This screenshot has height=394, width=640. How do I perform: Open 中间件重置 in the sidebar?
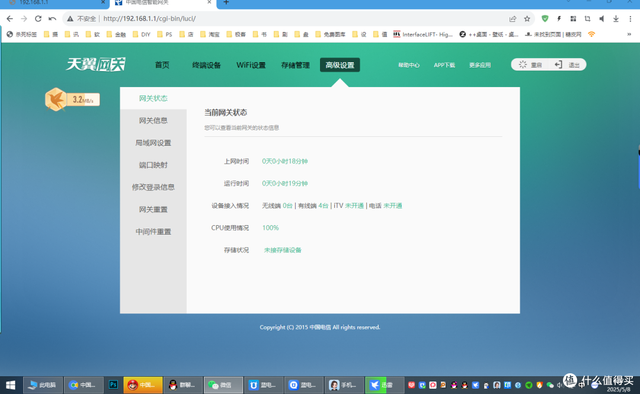click(153, 232)
